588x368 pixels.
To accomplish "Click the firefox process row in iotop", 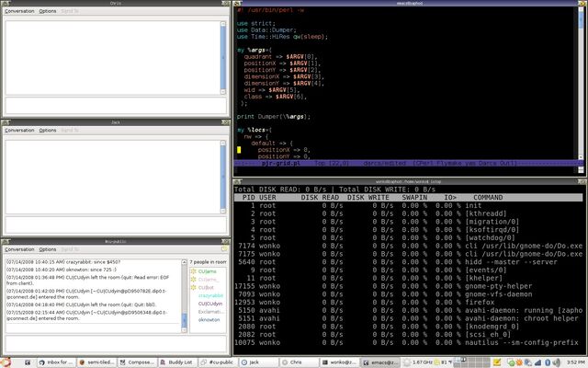I will (x=408, y=303).
